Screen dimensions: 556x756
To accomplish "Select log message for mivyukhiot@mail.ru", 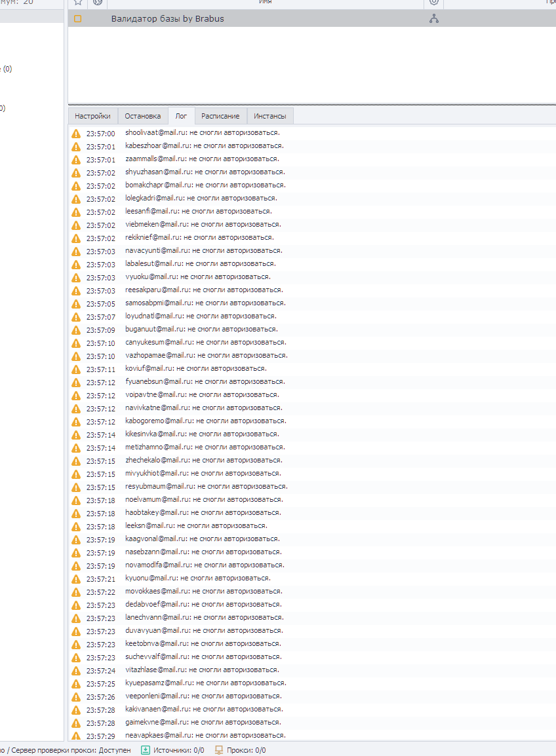I will pos(203,473).
